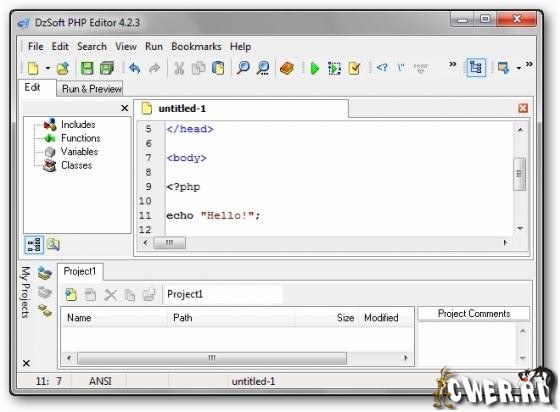The height and width of the screenshot is (412, 560).
Task: Click the add file to project icon
Action: tap(71, 295)
